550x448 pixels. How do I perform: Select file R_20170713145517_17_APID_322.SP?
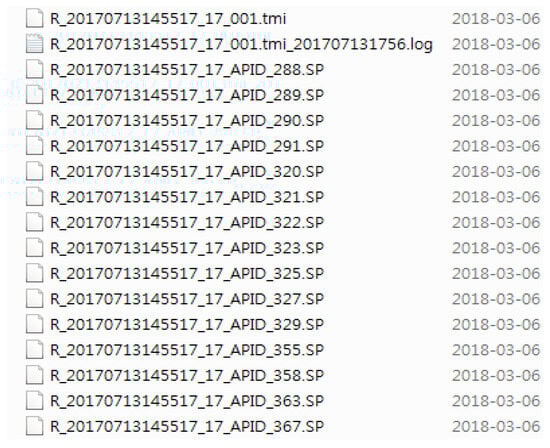coord(187,222)
